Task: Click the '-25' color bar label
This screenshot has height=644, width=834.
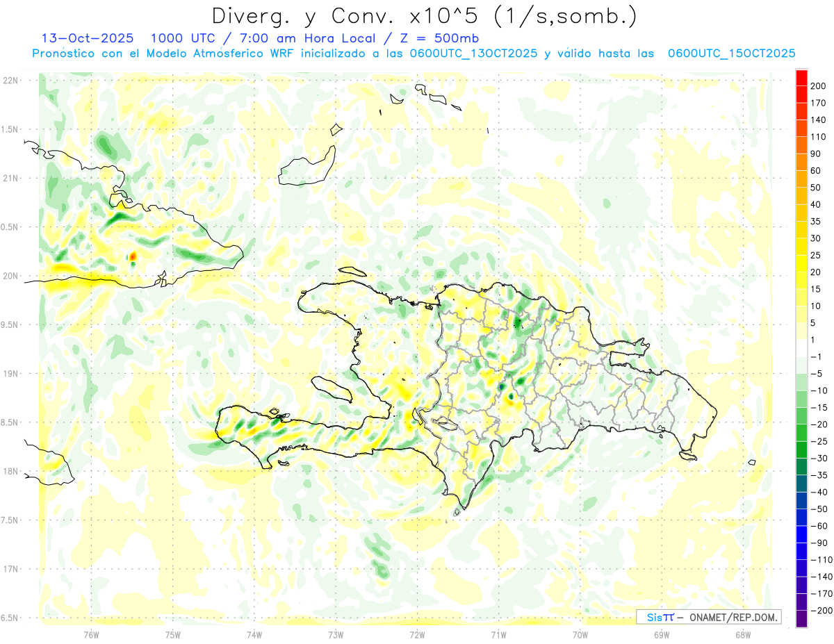Action: pos(820,441)
